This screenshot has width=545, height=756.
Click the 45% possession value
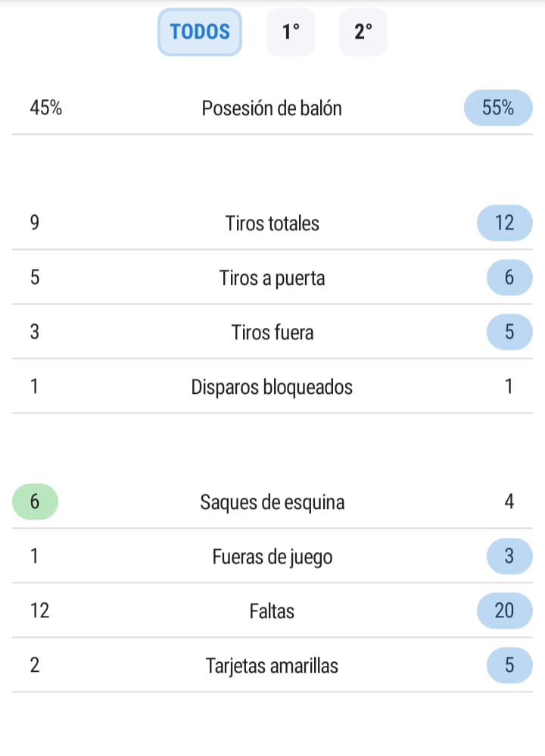[46, 108]
